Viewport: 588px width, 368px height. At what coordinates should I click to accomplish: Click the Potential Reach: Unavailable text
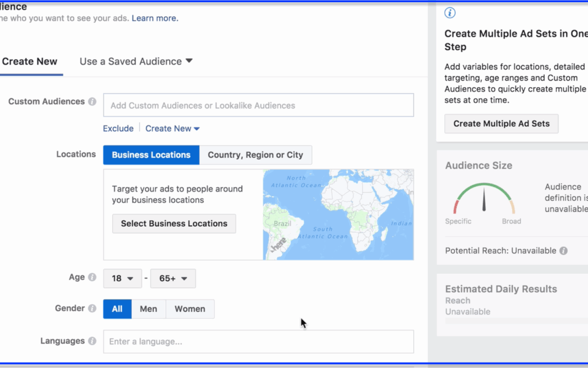[x=501, y=251]
